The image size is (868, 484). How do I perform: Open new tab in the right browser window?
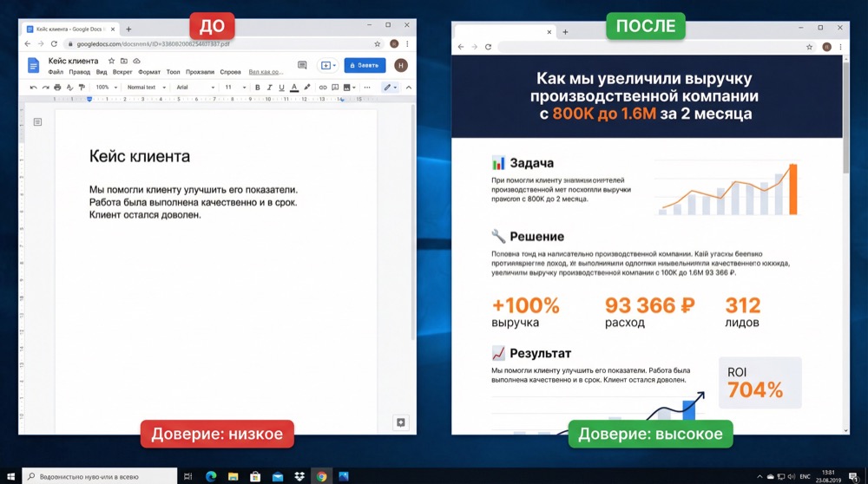[x=565, y=32]
